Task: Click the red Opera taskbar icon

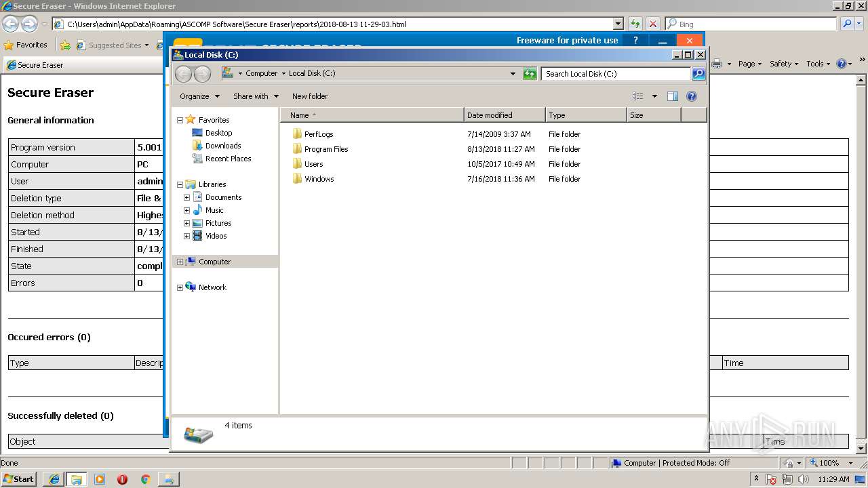Action: pos(122,479)
